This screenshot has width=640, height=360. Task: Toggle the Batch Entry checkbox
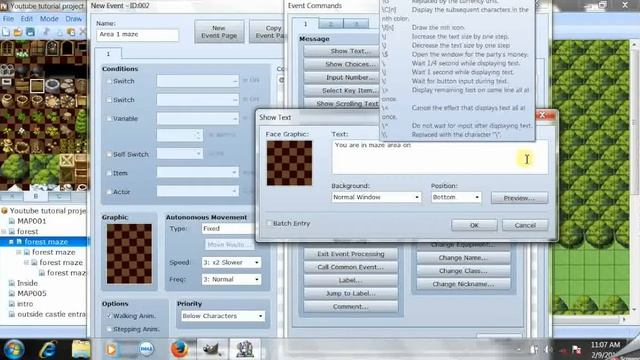click(269, 224)
